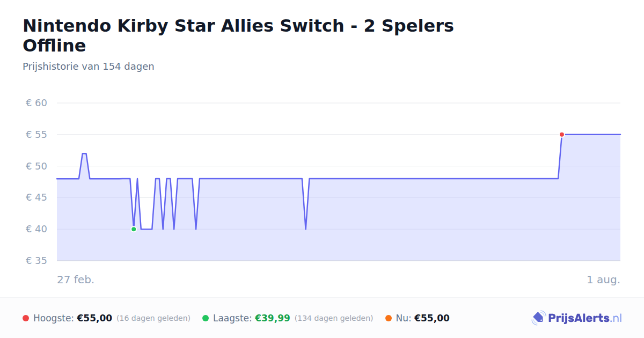Click the € 40 axis label

coord(36,229)
